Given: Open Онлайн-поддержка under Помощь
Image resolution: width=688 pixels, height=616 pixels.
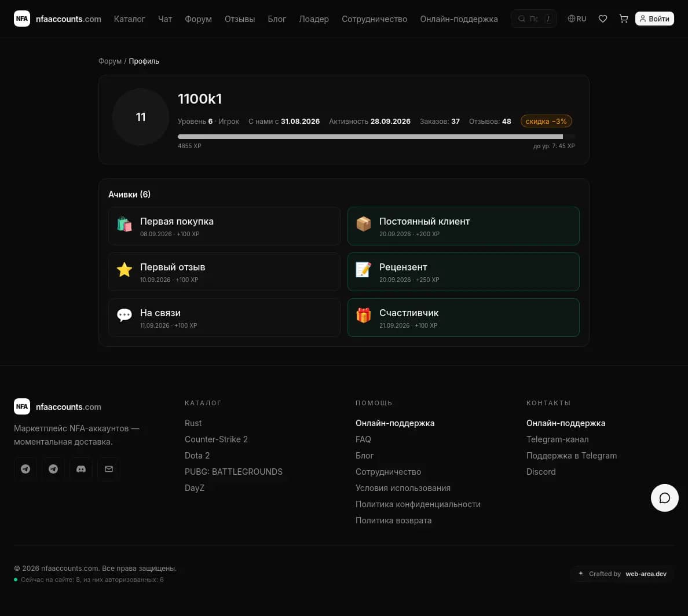Looking at the screenshot, I should 395,423.
